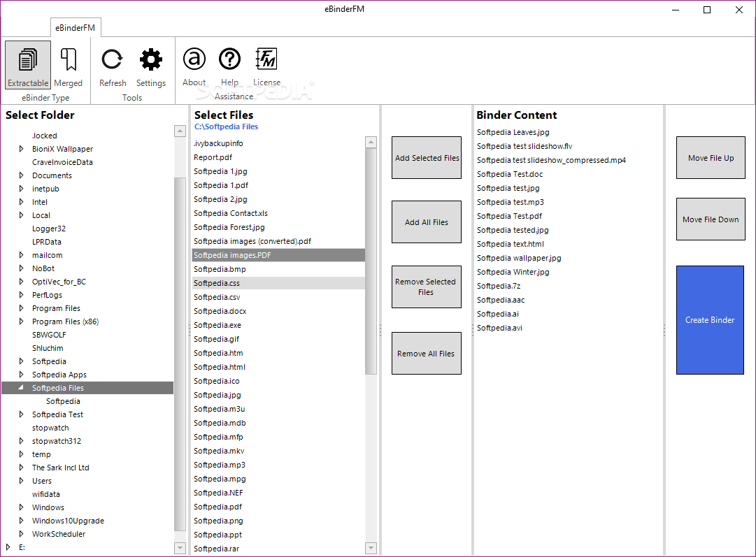Viewport: 756px width, 557px height.
Task: Click the blue Create Binder button
Action: [x=711, y=320]
